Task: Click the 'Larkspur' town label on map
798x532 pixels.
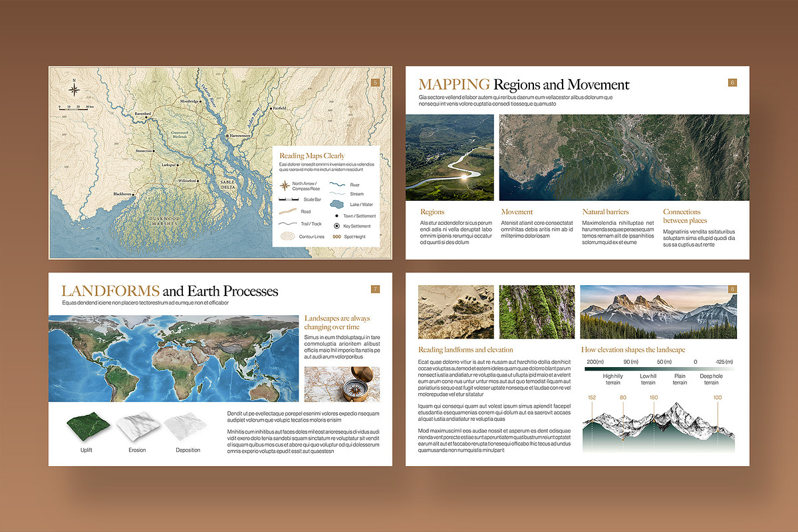Action: click(170, 164)
